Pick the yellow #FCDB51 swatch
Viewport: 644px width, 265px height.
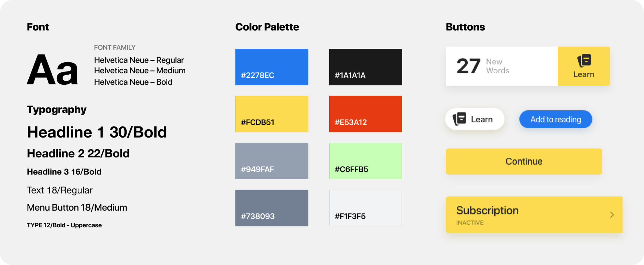[271, 114]
